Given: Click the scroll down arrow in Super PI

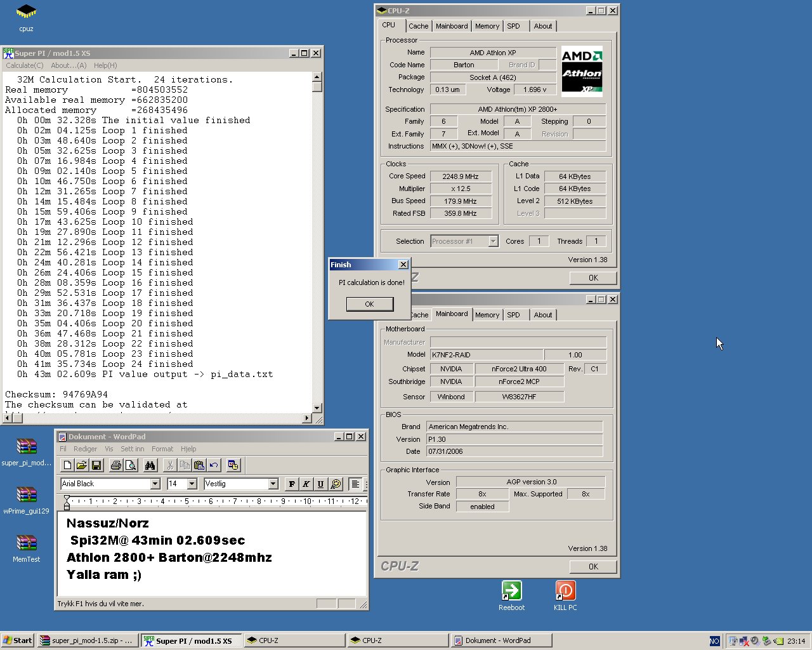Looking at the screenshot, I should click(x=317, y=408).
